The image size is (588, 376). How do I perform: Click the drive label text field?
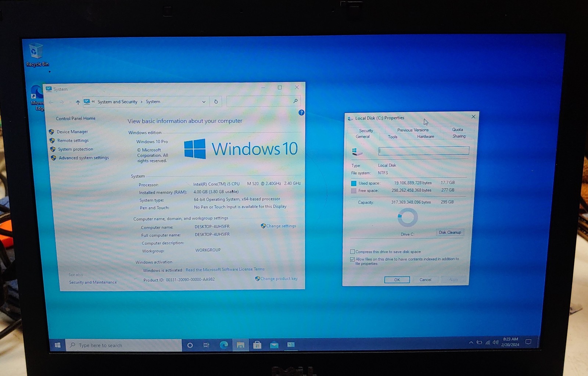coord(424,150)
